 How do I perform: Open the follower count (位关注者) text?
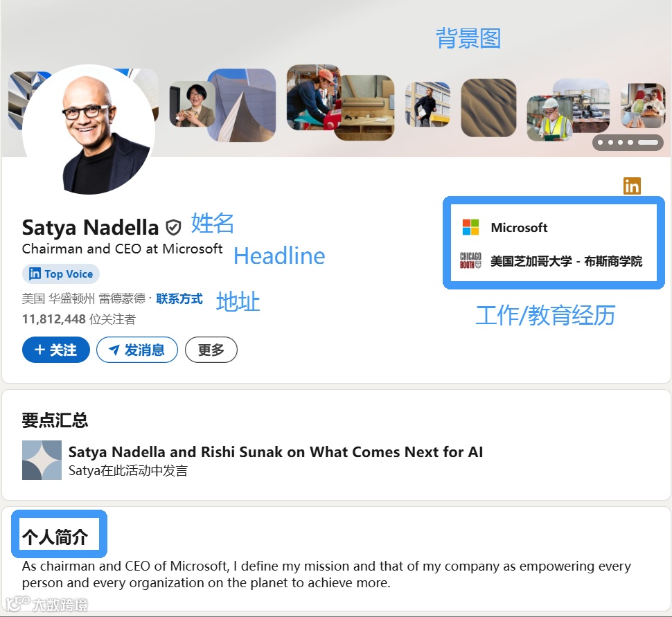click(79, 319)
